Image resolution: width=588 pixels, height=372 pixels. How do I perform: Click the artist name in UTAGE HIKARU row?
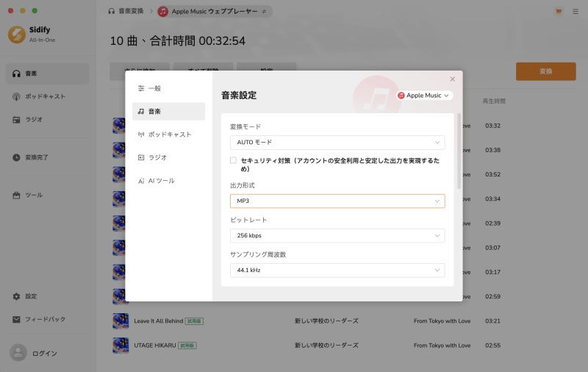pos(326,346)
